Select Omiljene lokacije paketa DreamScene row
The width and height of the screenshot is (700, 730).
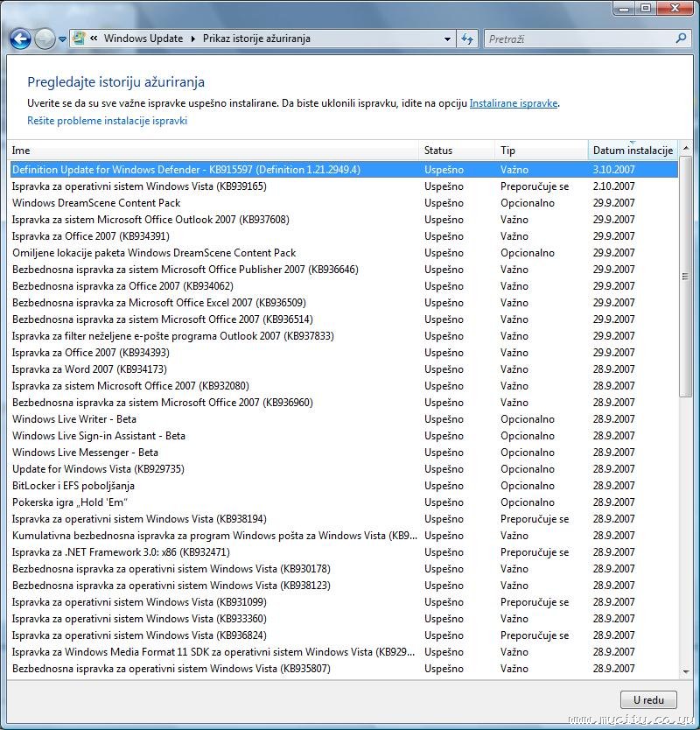[x=344, y=253]
